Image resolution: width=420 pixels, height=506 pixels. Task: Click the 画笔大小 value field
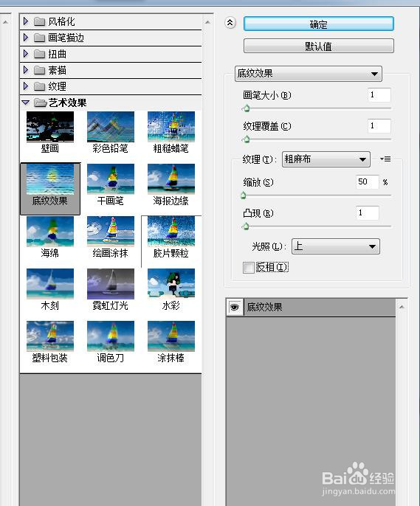(x=379, y=95)
